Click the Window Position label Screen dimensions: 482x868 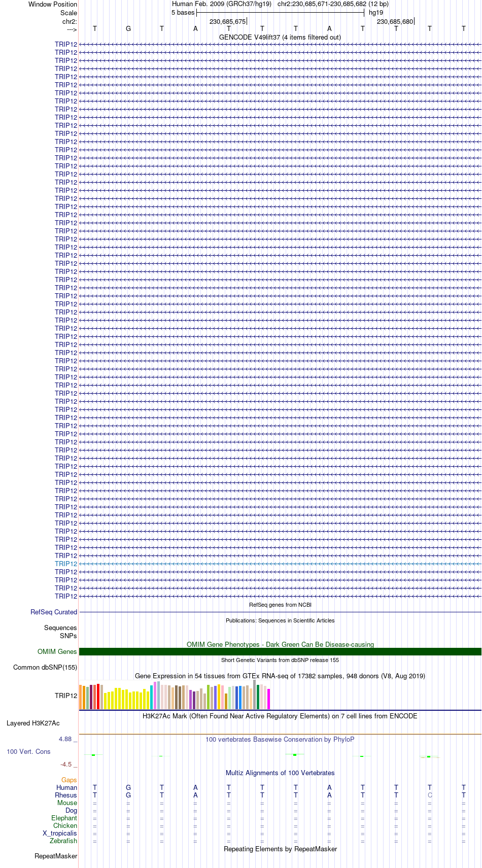(53, 4)
